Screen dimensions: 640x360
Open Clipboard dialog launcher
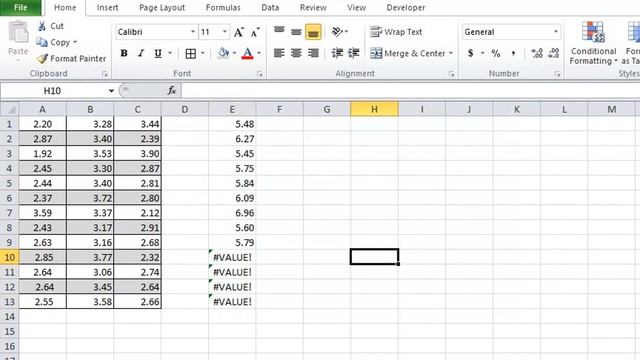(x=105, y=74)
